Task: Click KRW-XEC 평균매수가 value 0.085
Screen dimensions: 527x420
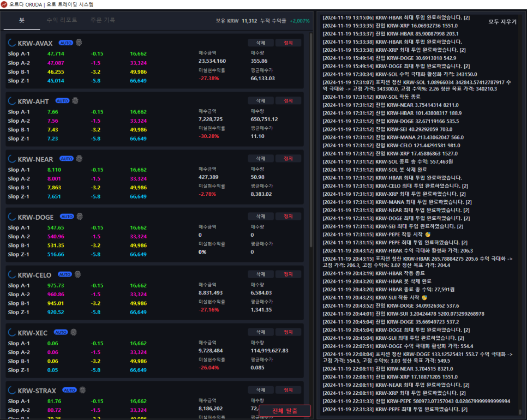Action: pyautogui.click(x=257, y=368)
